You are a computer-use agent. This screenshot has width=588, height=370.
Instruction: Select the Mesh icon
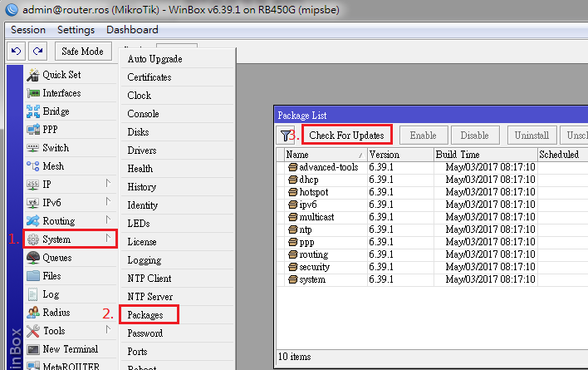pyautogui.click(x=33, y=165)
